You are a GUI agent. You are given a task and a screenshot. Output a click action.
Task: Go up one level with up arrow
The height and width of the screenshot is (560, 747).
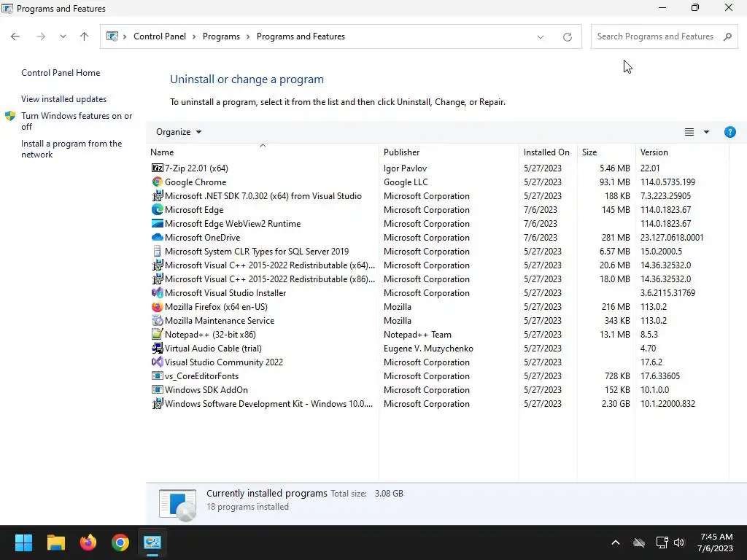coord(85,36)
